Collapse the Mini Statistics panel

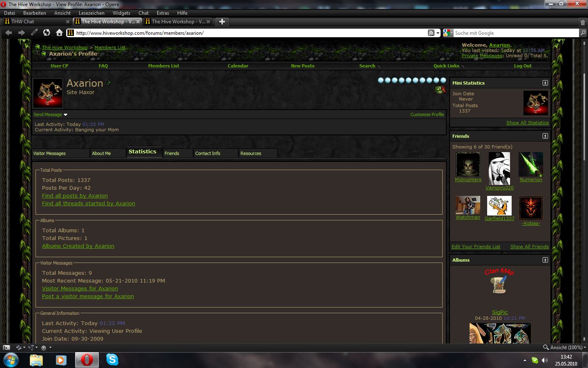click(x=545, y=83)
